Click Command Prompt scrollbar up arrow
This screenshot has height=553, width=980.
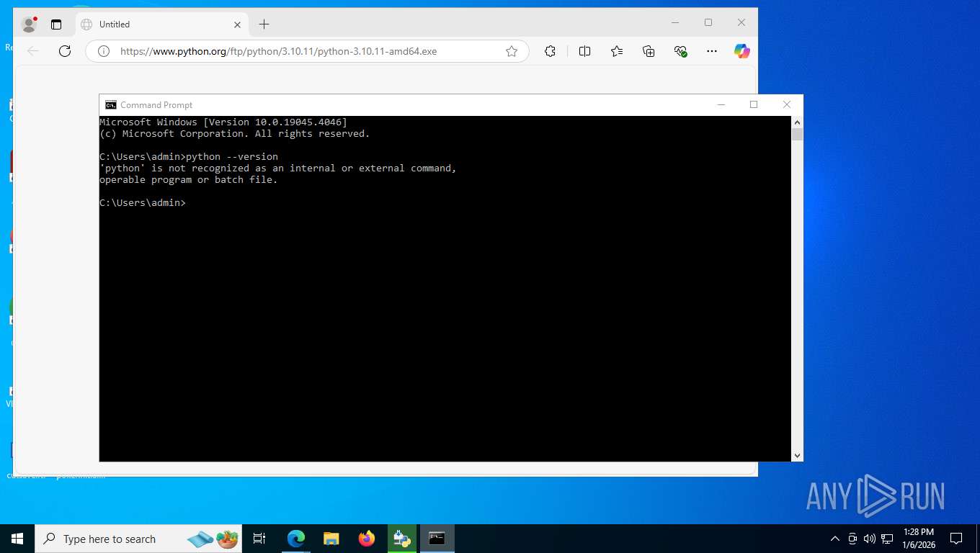pyautogui.click(x=797, y=122)
